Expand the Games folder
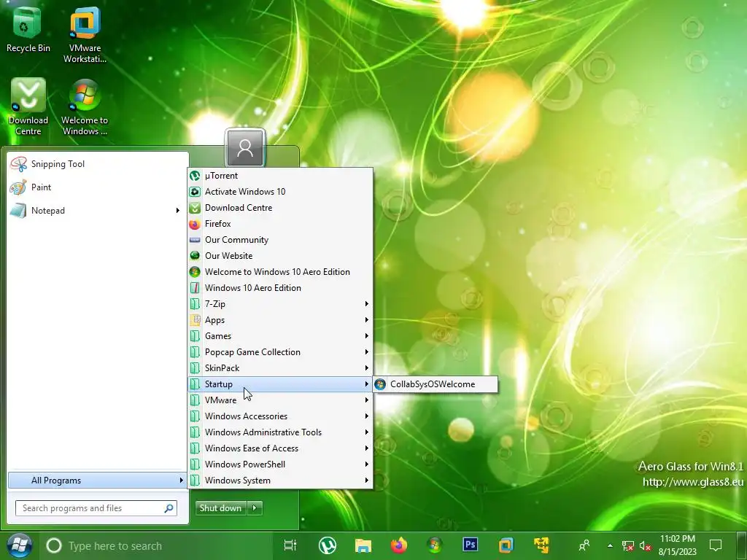The image size is (747, 560). click(280, 335)
